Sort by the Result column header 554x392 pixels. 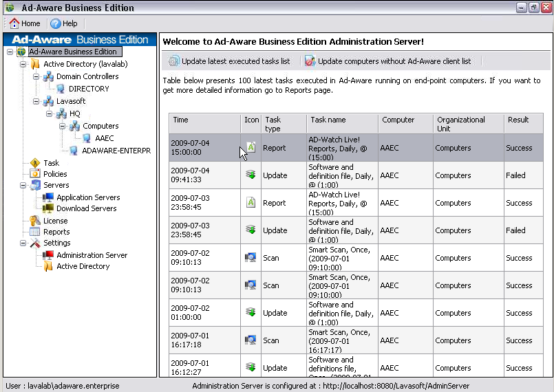coord(524,124)
